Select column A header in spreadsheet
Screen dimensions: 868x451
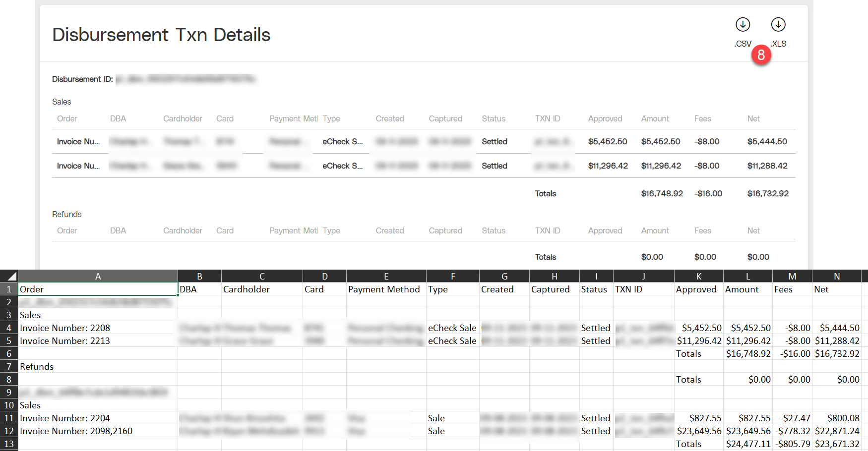[x=98, y=276]
